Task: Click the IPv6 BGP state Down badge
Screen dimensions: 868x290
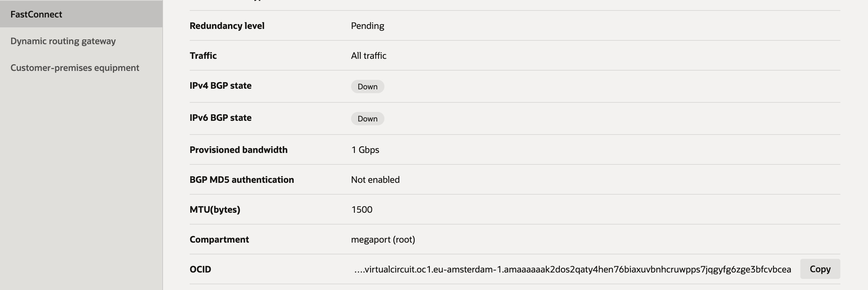Action: point(367,119)
